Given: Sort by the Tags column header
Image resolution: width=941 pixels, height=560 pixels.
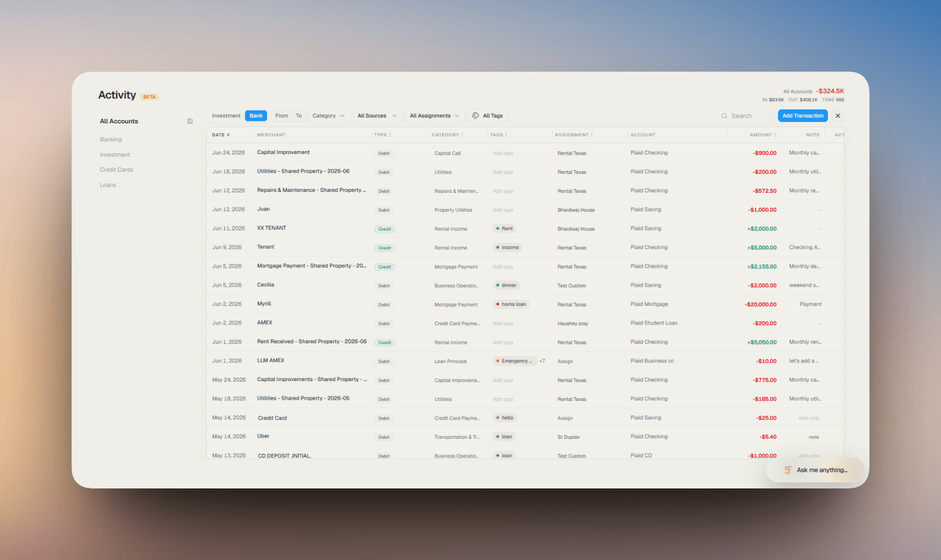Looking at the screenshot, I should 498,135.
